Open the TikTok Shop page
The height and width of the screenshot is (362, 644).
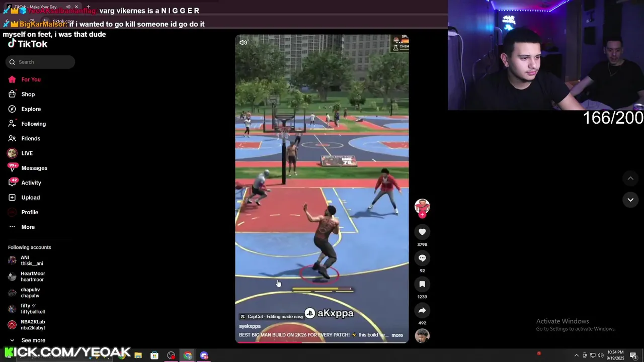pos(21,94)
